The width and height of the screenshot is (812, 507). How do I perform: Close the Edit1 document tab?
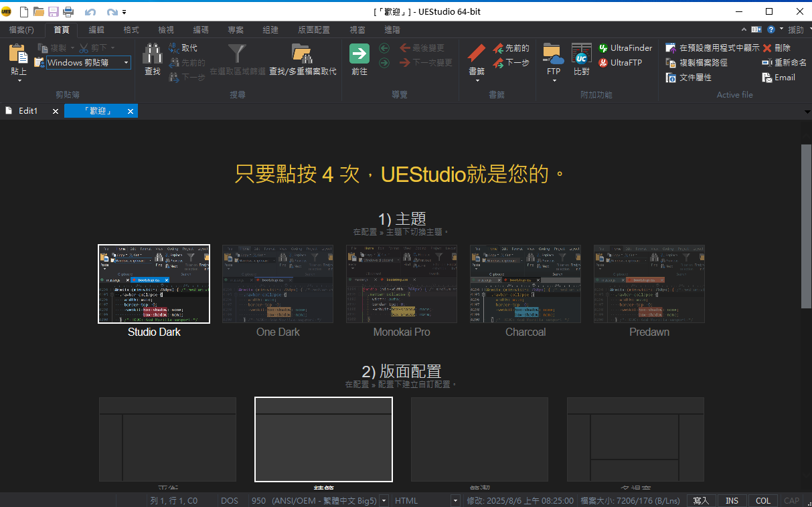click(x=56, y=111)
